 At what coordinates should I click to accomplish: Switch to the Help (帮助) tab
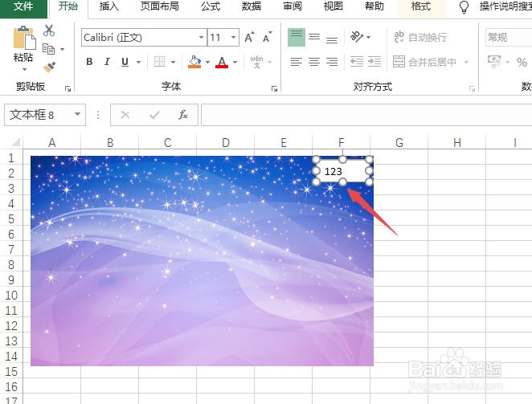click(x=374, y=6)
